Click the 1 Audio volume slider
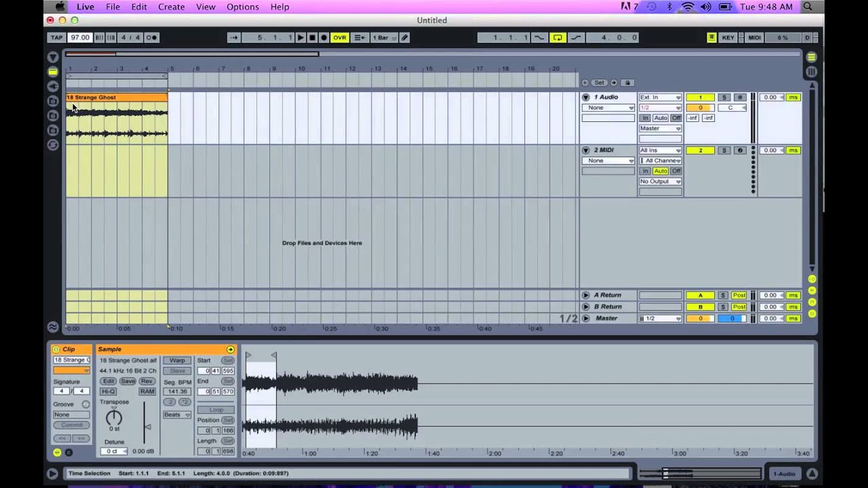The height and width of the screenshot is (488, 868). [700, 108]
